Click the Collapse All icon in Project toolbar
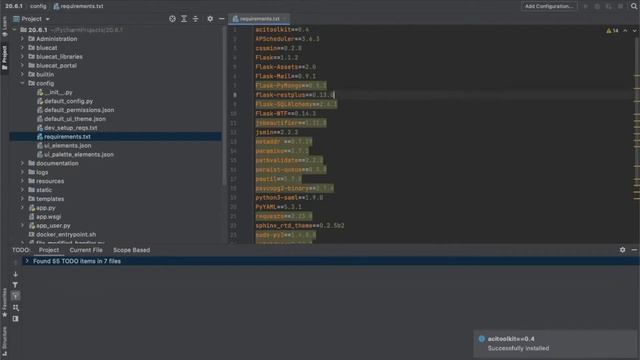 pos(196,19)
